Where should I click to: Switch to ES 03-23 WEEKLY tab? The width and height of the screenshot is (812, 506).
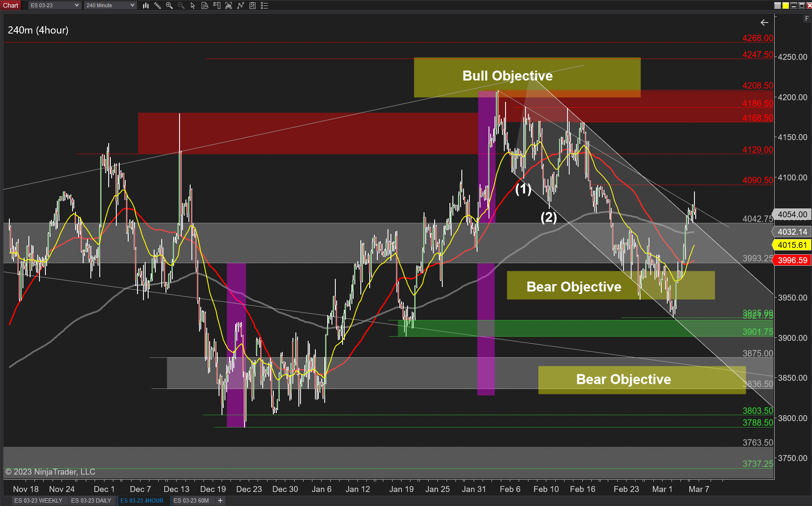pyautogui.click(x=38, y=500)
